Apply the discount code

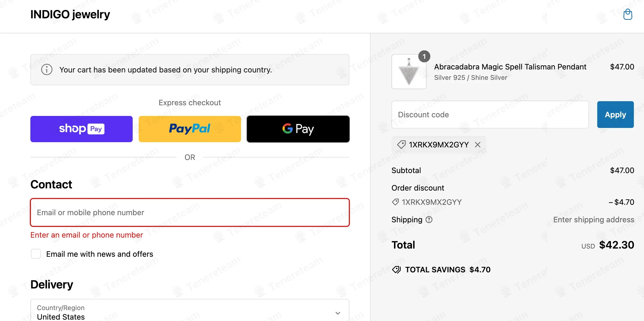[x=615, y=115]
